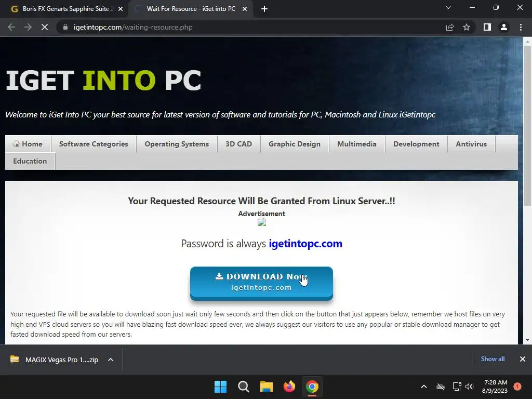Click the scrollbar down arrow

(x=527, y=340)
